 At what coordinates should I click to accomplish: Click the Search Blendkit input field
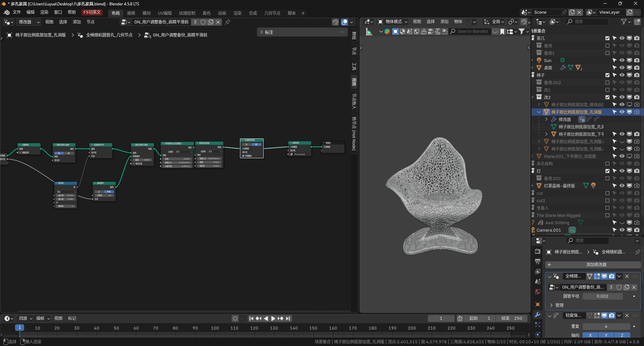[470, 32]
